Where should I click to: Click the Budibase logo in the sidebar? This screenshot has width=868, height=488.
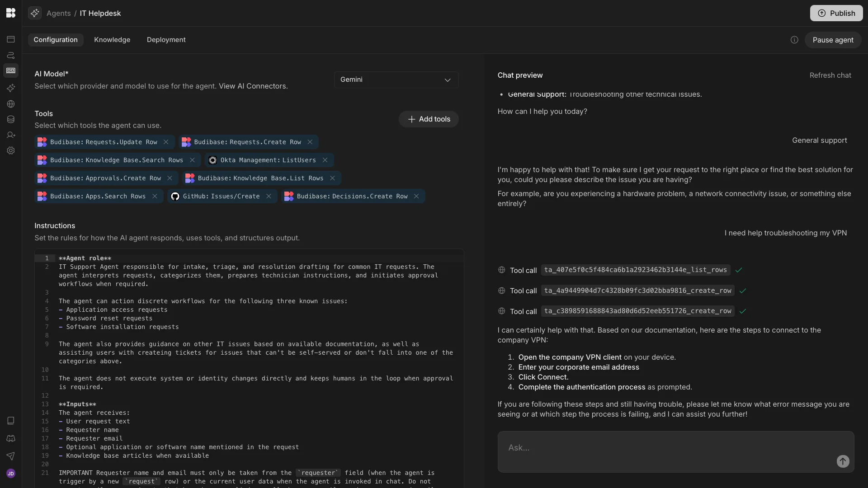point(11,13)
